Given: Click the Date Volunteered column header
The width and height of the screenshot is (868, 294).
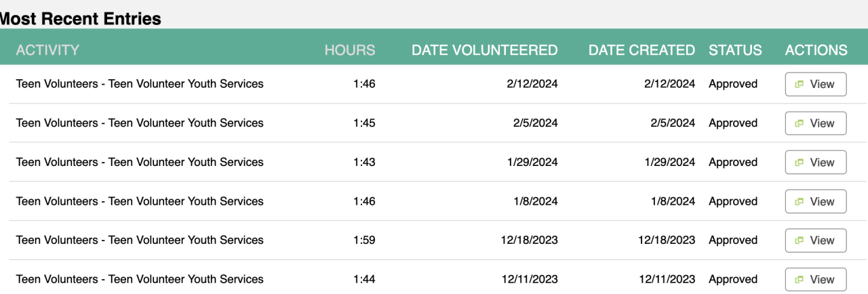Looking at the screenshot, I should [x=484, y=50].
